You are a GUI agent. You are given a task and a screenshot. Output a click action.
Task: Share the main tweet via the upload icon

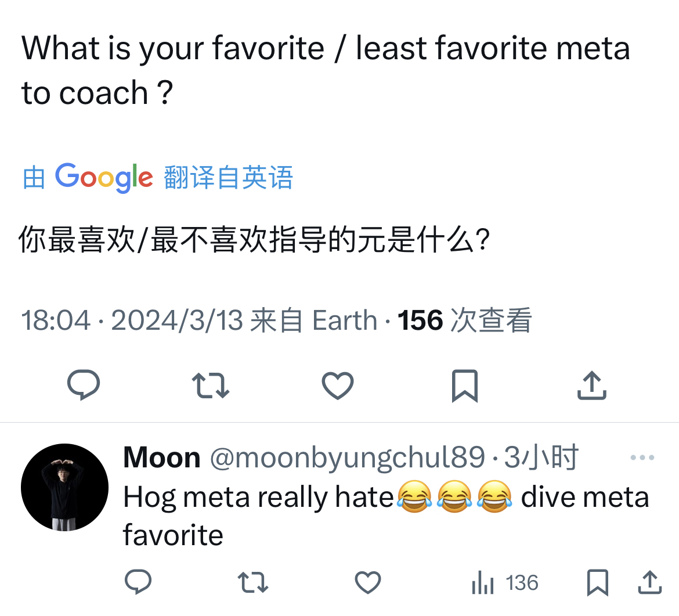click(x=591, y=384)
